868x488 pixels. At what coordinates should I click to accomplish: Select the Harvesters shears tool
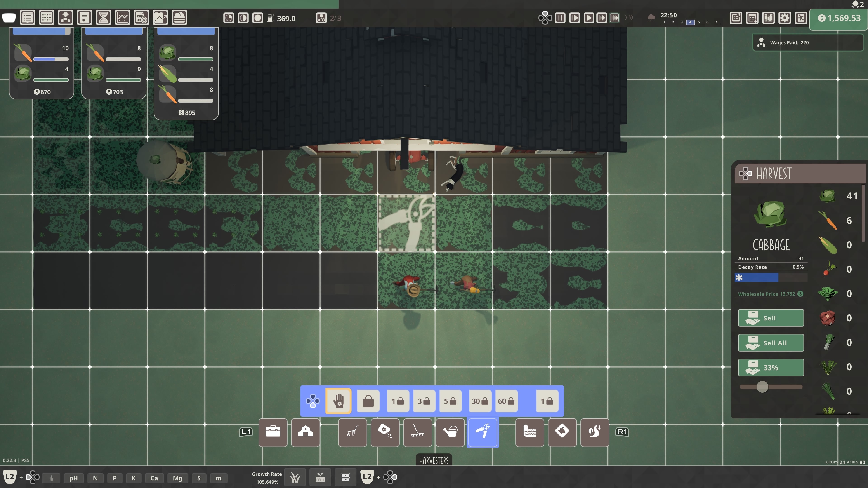483,433
